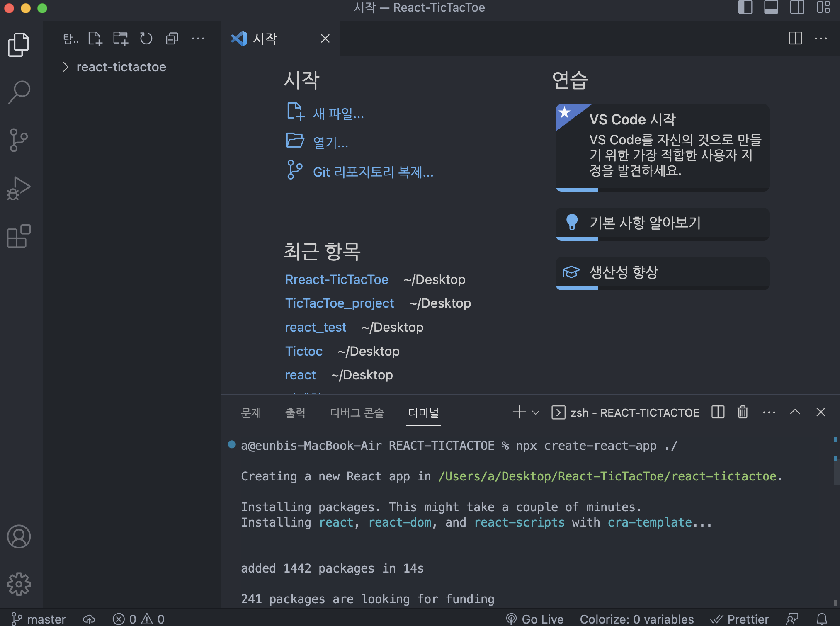
Task: Refresh the explorer file tree
Action: [146, 39]
